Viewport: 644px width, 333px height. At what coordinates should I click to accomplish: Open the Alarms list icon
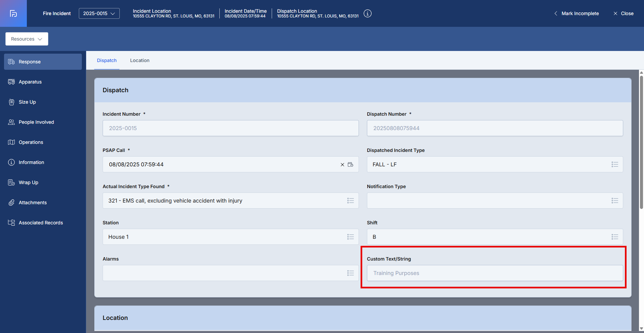point(351,273)
